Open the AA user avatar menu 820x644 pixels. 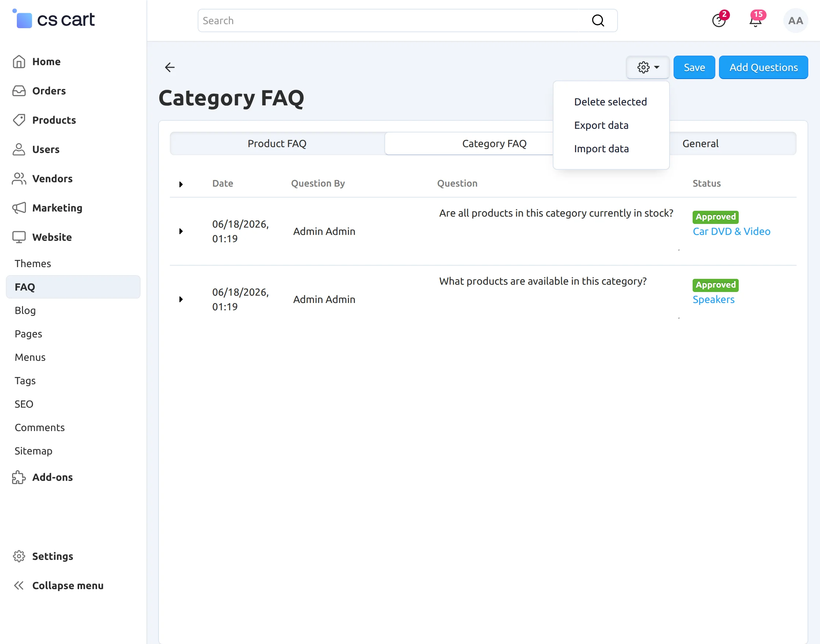[x=795, y=20]
